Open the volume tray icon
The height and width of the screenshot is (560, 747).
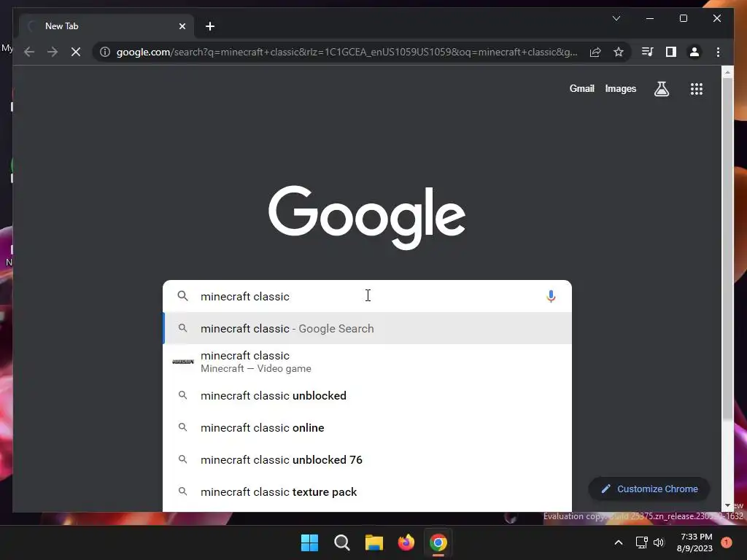coord(659,542)
